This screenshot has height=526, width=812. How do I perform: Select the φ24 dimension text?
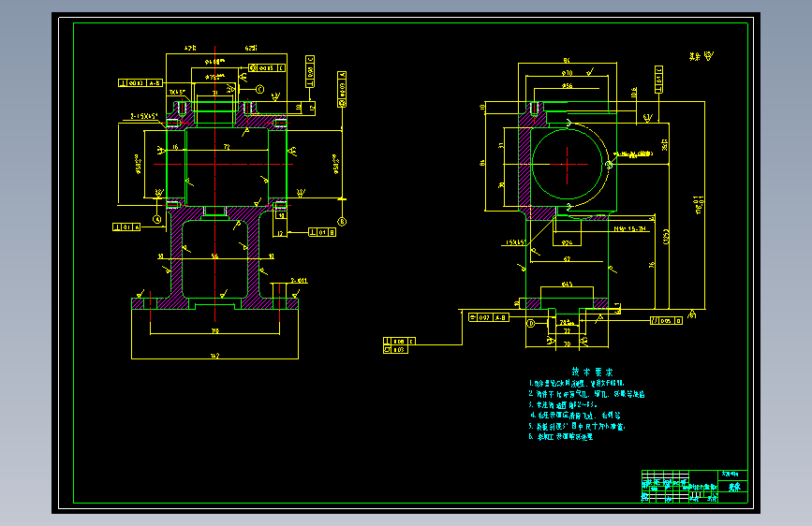coord(567,242)
